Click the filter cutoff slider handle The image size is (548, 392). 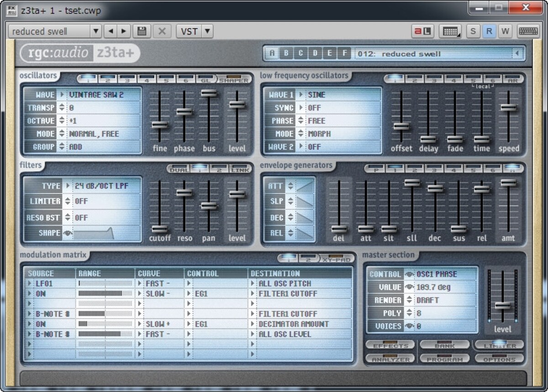[160, 229]
